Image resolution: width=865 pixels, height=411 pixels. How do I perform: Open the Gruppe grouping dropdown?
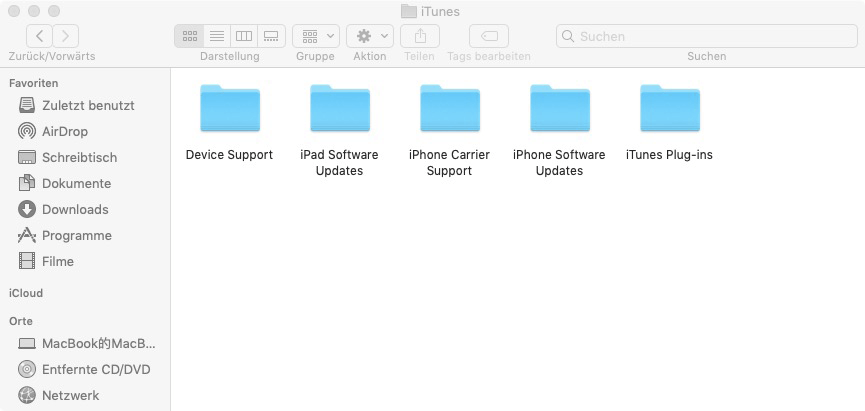316,36
